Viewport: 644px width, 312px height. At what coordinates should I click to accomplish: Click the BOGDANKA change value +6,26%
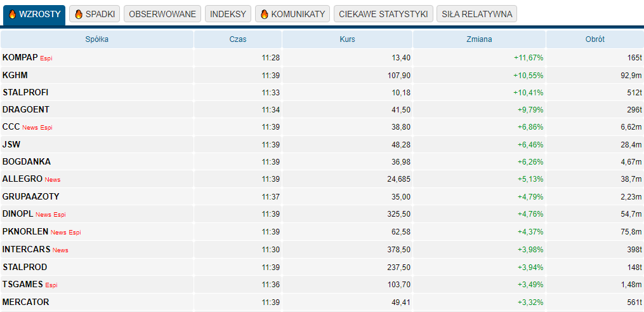530,163
